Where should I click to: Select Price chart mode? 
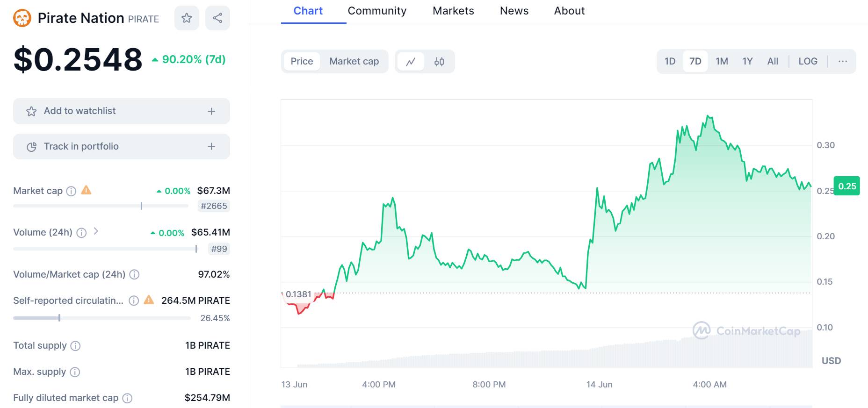point(302,61)
